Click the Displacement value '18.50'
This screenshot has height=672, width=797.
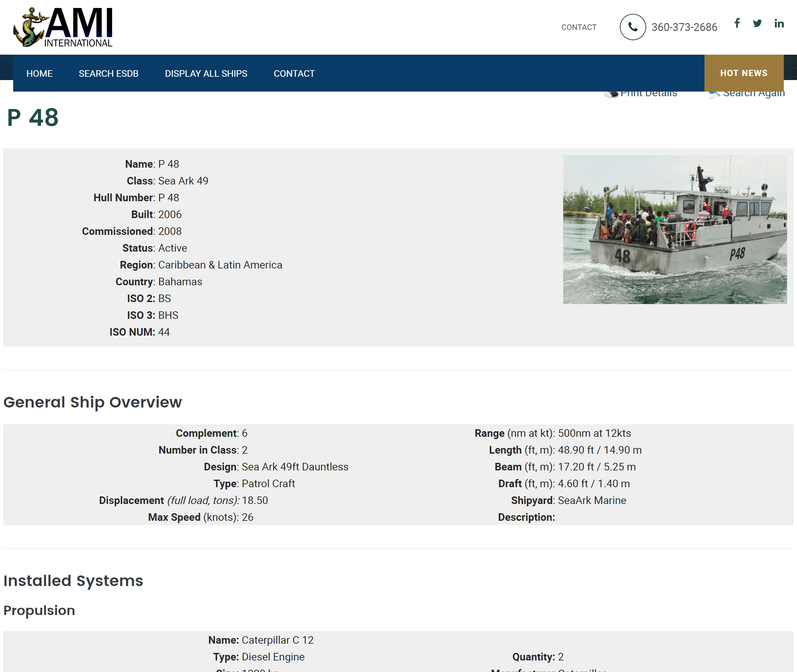(255, 500)
